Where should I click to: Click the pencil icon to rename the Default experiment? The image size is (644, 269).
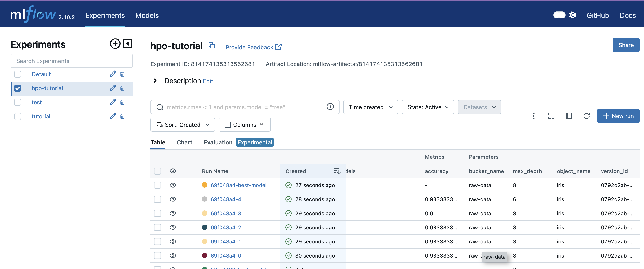tap(113, 74)
